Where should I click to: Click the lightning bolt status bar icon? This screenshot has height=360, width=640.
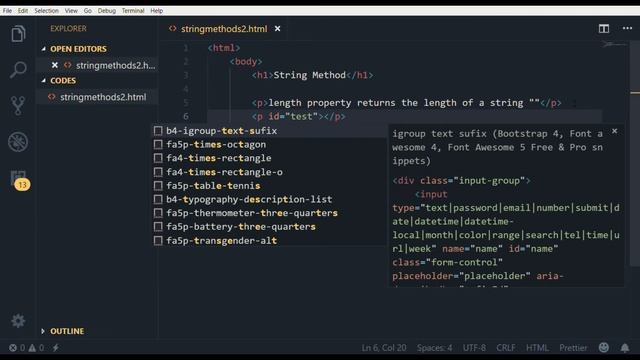56,348
